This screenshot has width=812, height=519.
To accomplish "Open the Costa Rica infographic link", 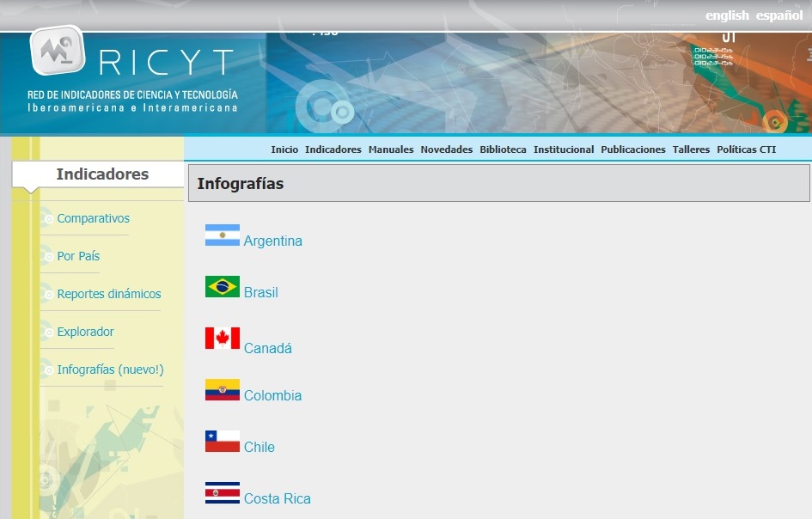I will click(278, 498).
